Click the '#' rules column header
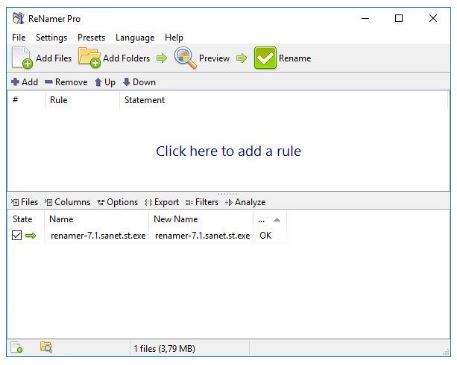The height and width of the screenshot is (365, 457). point(15,100)
